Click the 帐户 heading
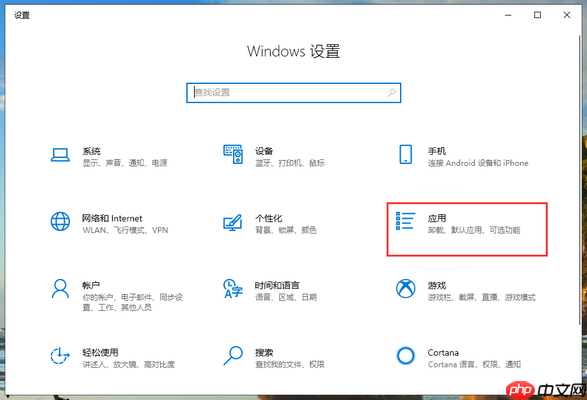This screenshot has height=400, width=587. 91,285
